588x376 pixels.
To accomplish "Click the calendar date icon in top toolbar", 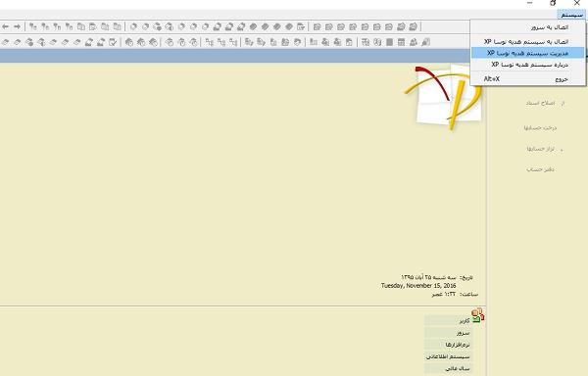I will 301,26.
